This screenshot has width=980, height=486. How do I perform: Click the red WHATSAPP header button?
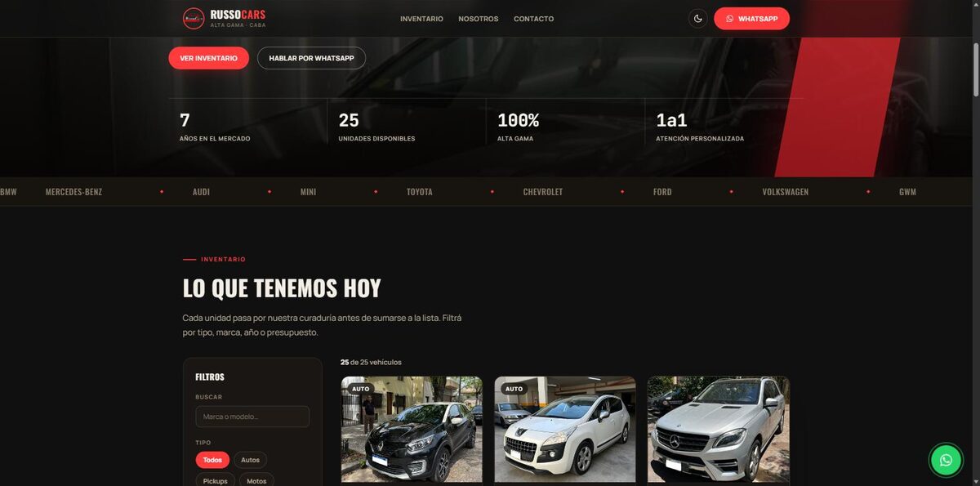(751, 18)
